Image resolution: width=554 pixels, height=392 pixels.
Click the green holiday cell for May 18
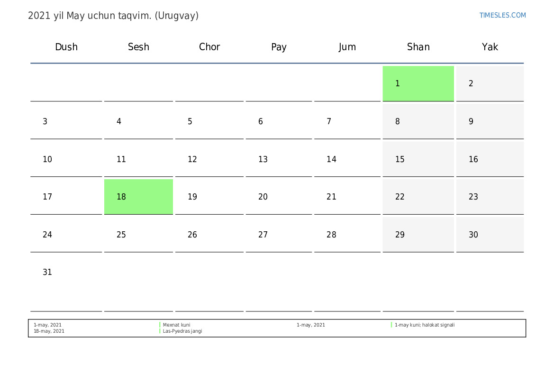138,197
